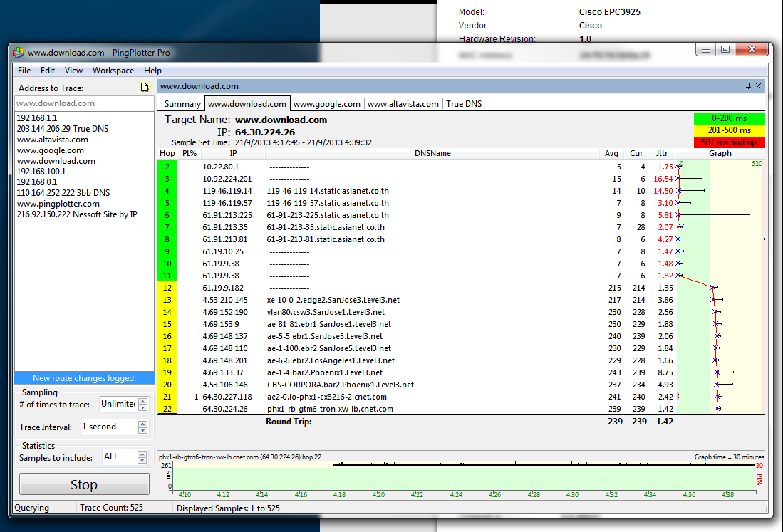Select 216.92.150.222 Nessoft Site by IP
783x532 pixels.
(77, 214)
